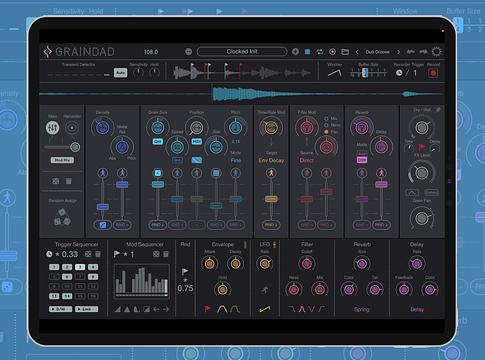485x360 pixels.
Task: Click the dice icon below Mod Mix
Action: [55, 181]
